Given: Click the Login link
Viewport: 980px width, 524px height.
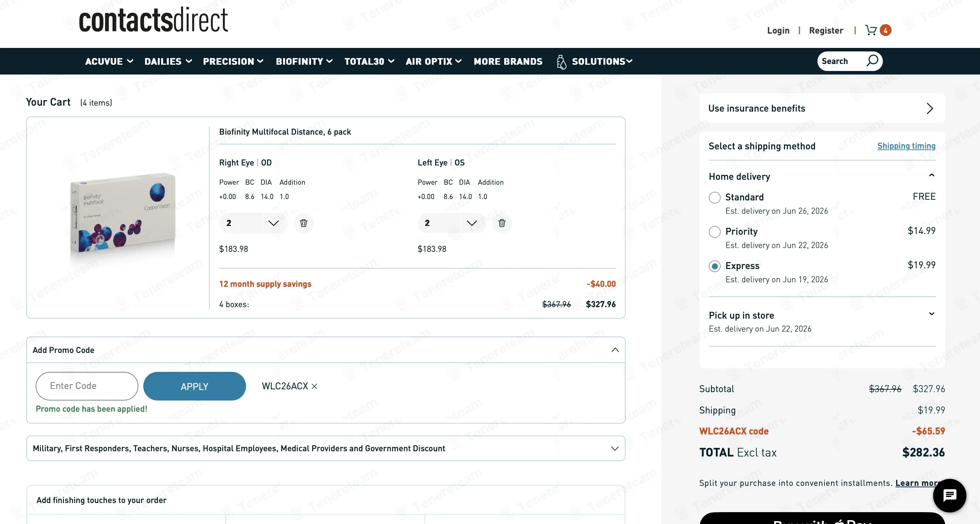Looking at the screenshot, I should [778, 30].
